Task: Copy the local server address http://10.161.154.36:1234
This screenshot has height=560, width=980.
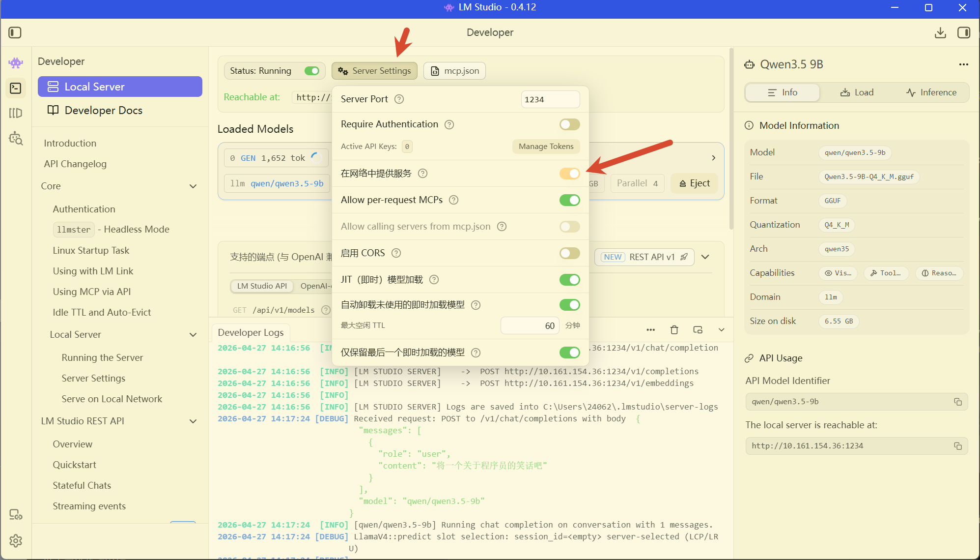Action: click(958, 446)
